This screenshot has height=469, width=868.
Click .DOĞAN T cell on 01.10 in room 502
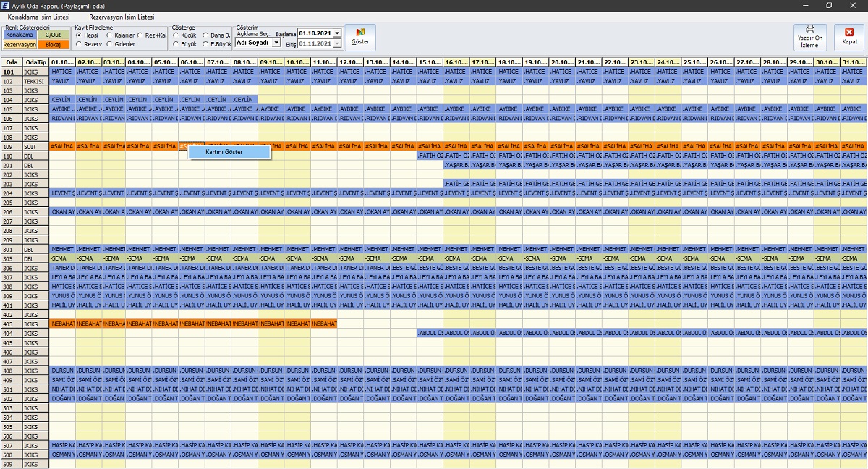62,399
